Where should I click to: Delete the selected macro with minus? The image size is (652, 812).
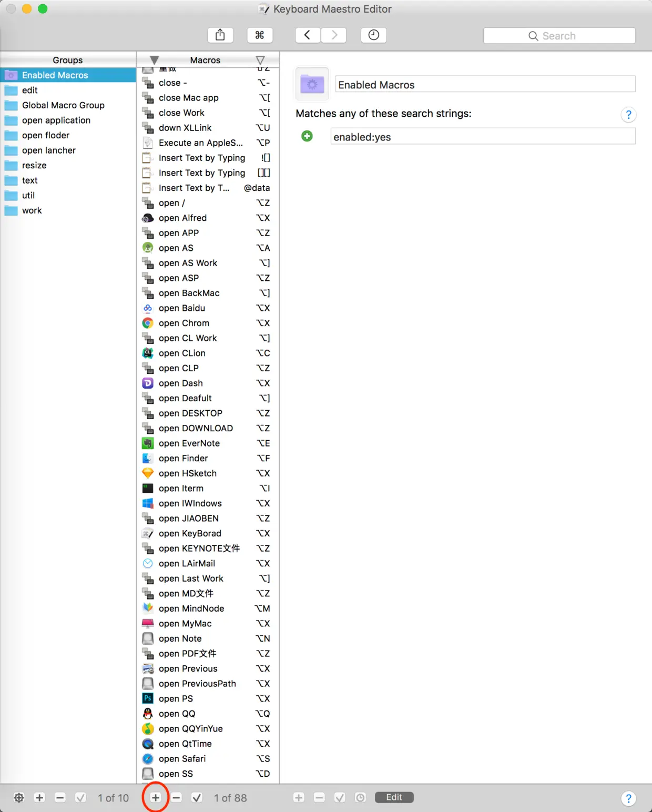click(177, 798)
